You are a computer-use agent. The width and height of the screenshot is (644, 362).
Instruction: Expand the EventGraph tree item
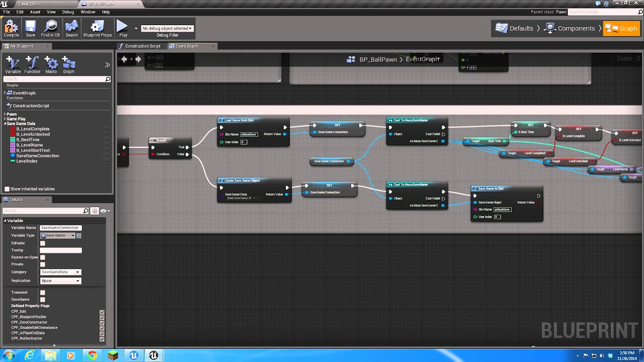5,93
